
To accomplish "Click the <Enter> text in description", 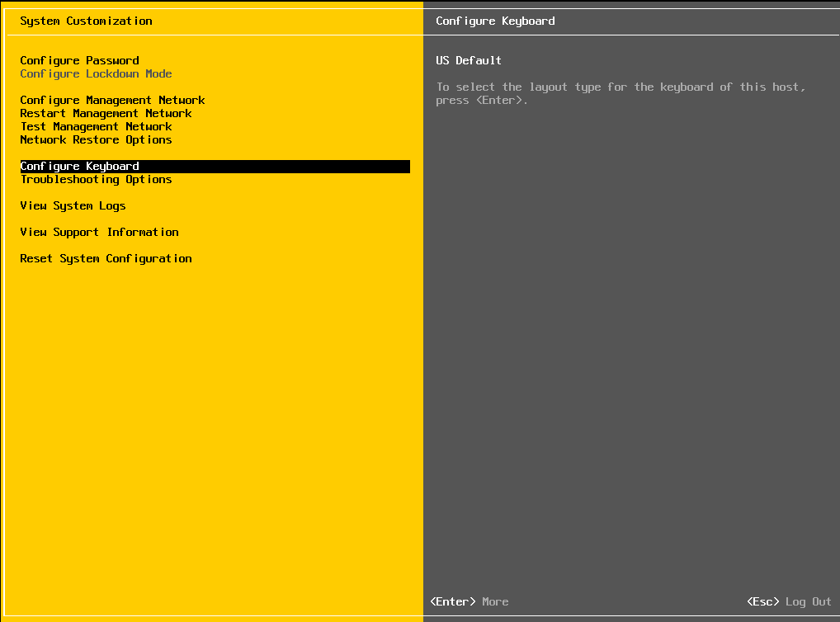I will [498, 100].
